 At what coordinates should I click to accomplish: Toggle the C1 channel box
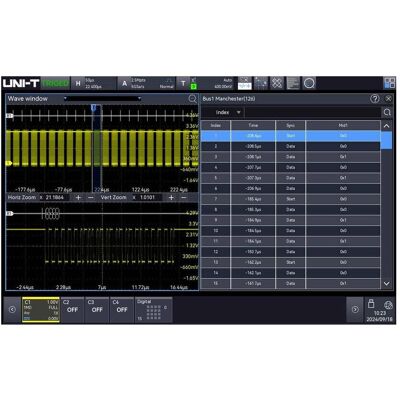(41, 310)
